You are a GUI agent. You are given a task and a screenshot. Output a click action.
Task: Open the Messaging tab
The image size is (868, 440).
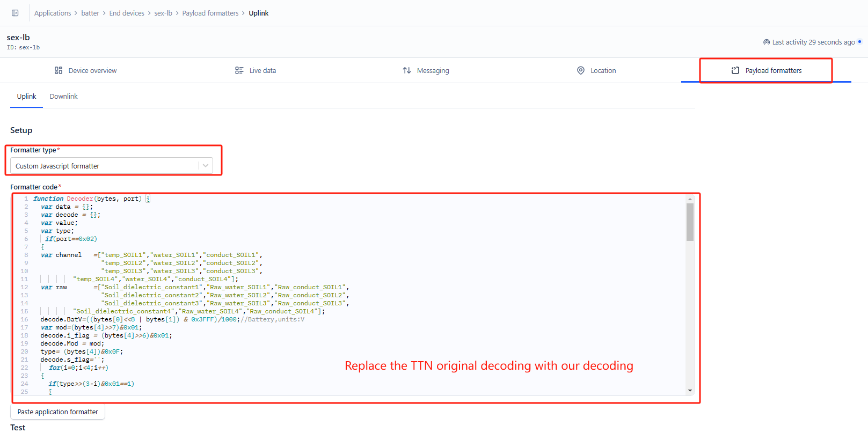coord(426,70)
